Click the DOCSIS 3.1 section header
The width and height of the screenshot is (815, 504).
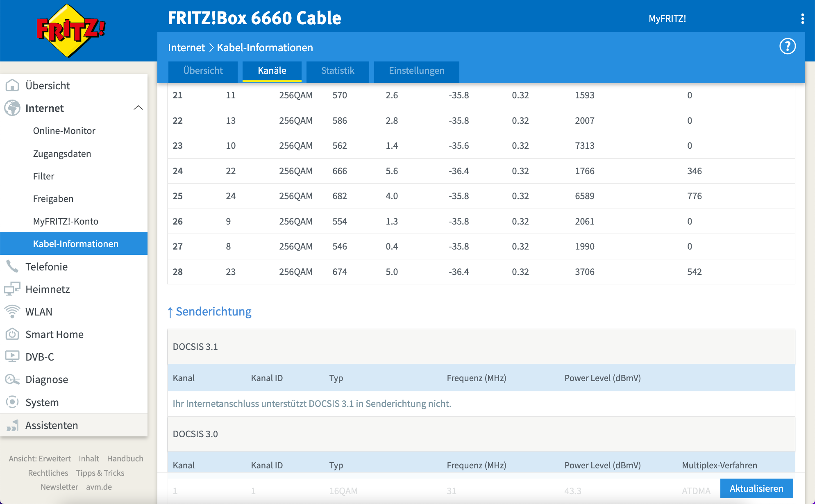[481, 347]
